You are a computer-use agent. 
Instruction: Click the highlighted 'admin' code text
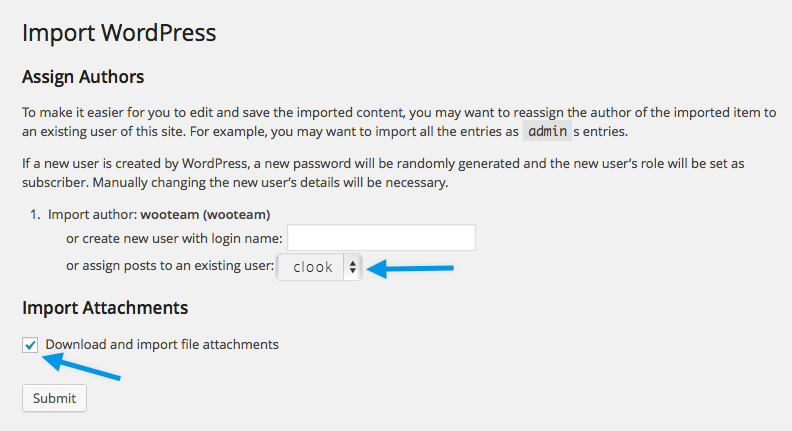(x=547, y=132)
